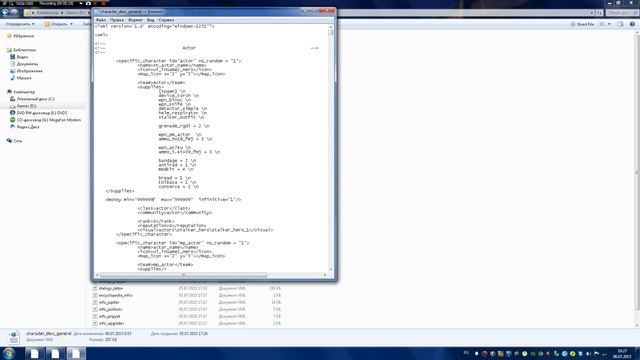Select the encyclopedia_infos file in Explorer
Image resolution: width=640 pixels, height=360 pixels.
pos(116,295)
